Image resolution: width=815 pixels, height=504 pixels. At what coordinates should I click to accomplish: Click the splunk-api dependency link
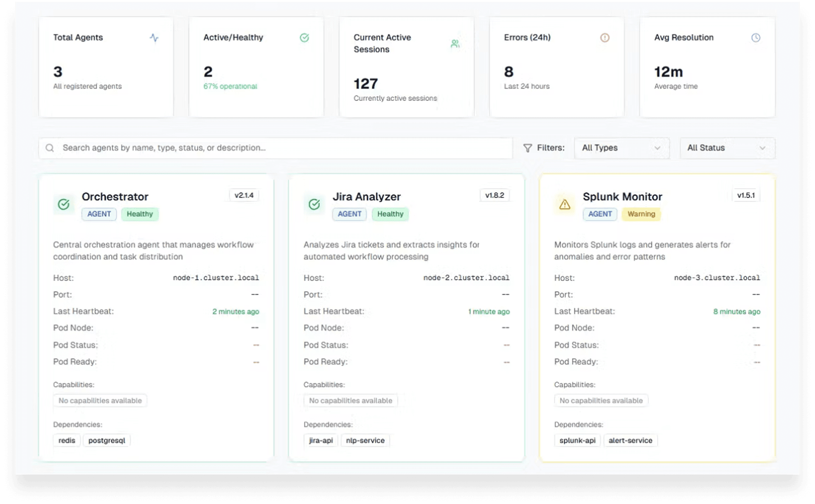[577, 440]
